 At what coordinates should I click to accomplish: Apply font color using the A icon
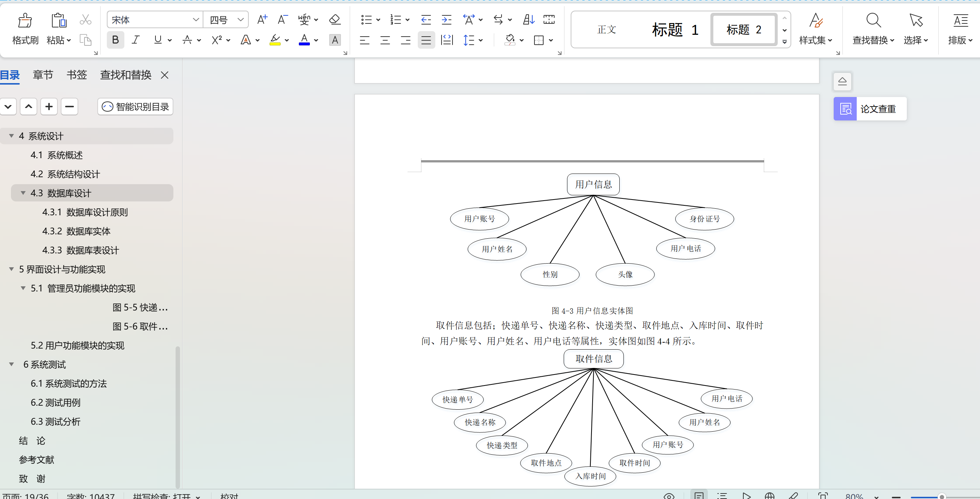pos(304,40)
